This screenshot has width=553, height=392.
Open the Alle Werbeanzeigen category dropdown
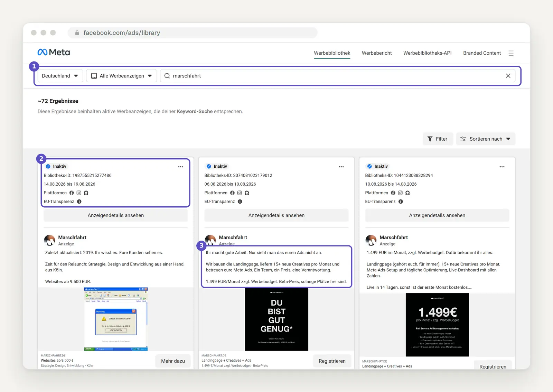click(x=121, y=76)
